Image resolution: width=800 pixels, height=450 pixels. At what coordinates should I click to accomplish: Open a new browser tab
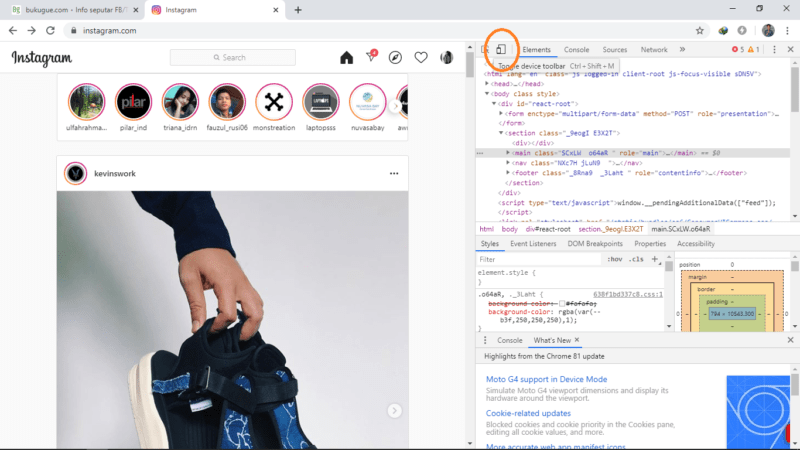coord(298,10)
